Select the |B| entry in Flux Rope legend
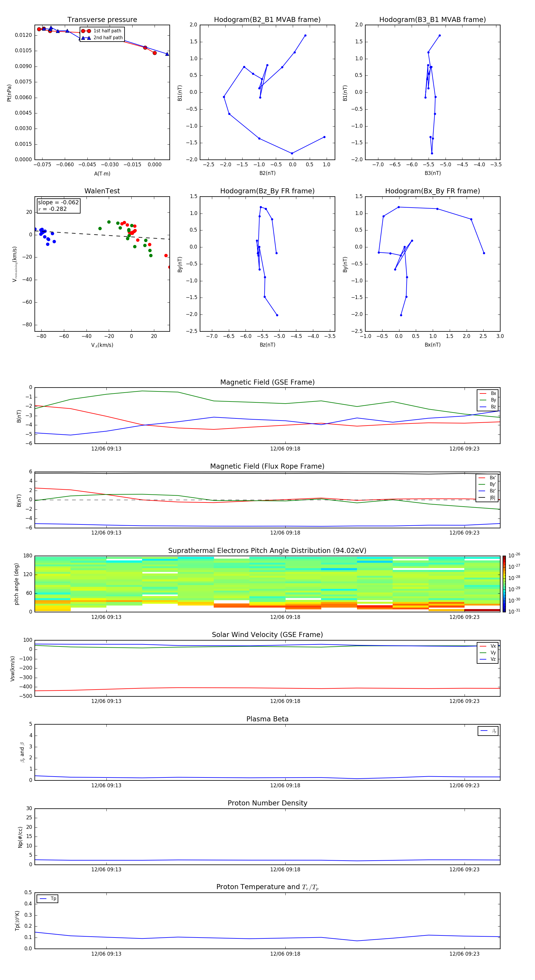535x980 pixels. [x=487, y=498]
